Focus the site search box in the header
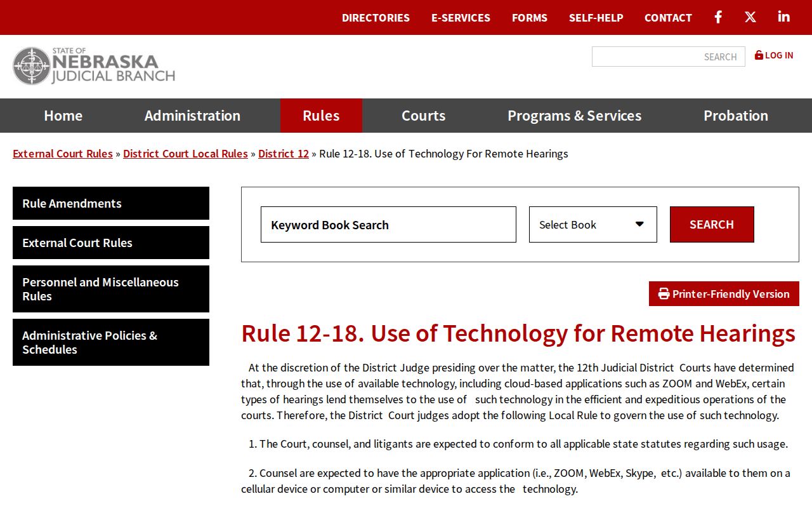The image size is (812, 508). pos(669,57)
